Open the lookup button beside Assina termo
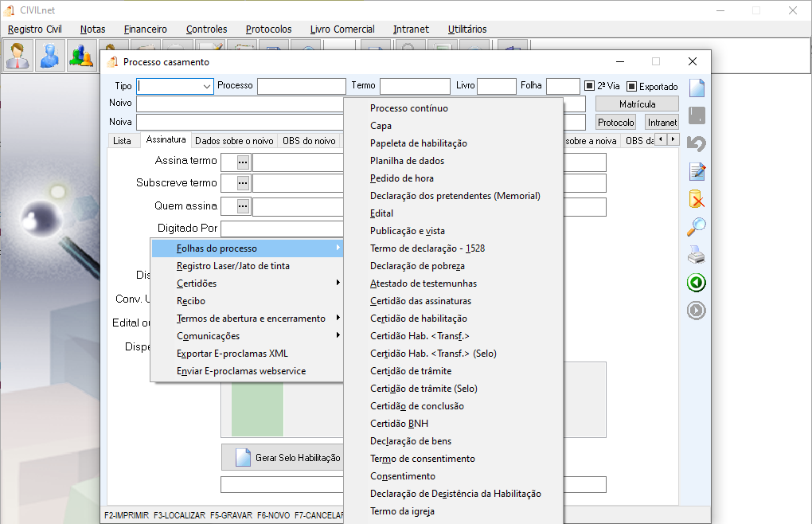This screenshot has height=524, width=812. 243,162
